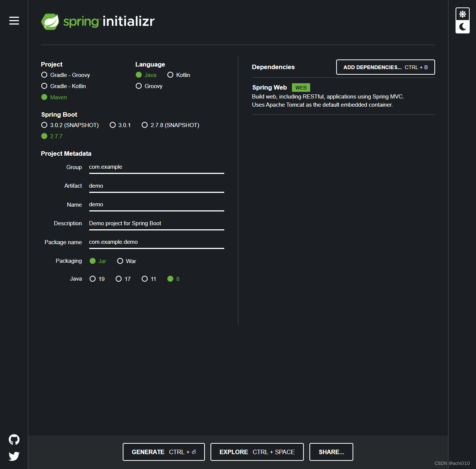Choose Java language
The height and width of the screenshot is (469, 476).
(146, 75)
